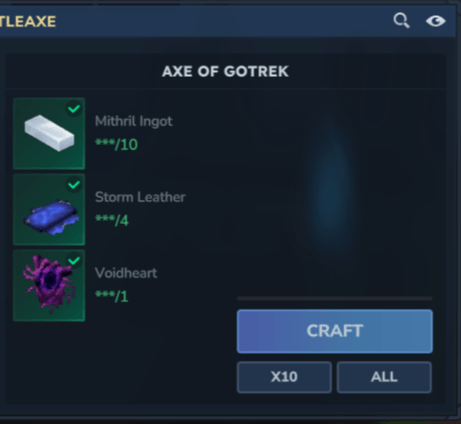Click the Storm Leather quantity ***/4

point(112,220)
